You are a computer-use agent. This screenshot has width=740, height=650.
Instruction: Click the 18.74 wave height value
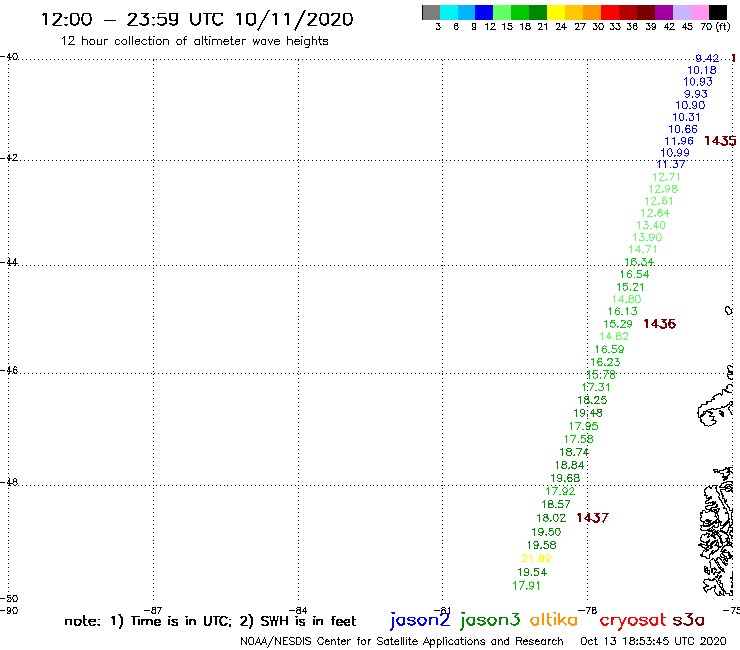[574, 452]
